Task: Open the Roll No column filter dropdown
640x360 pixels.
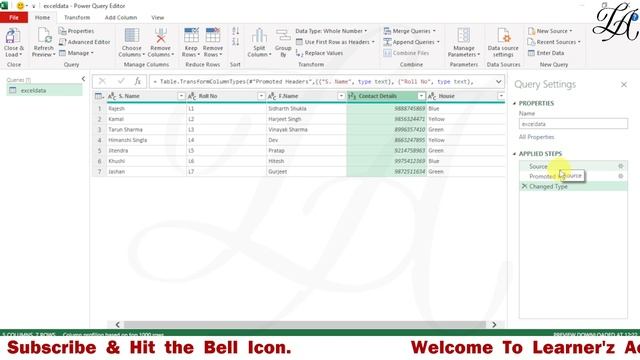Action: (261, 96)
